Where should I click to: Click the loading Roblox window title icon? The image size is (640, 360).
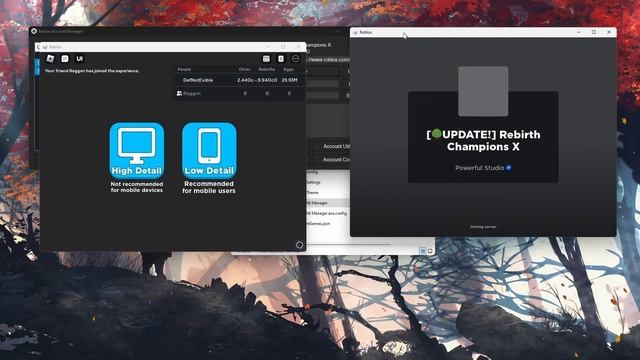[355, 32]
